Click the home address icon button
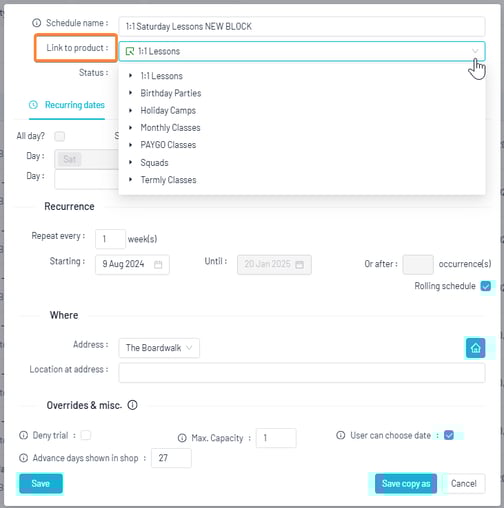Image resolution: width=504 pixels, height=508 pixels. (x=475, y=348)
